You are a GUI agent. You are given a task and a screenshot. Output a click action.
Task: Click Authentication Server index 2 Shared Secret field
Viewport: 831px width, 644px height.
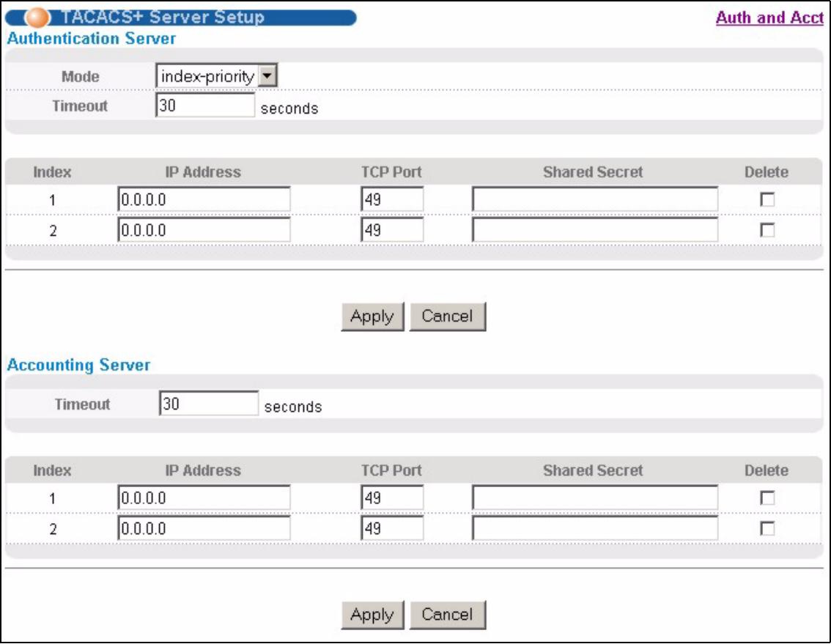click(595, 230)
